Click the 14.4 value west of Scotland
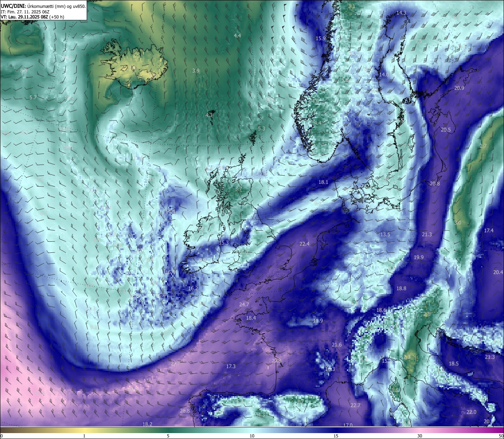This screenshot has height=439, width=504. 170,211
